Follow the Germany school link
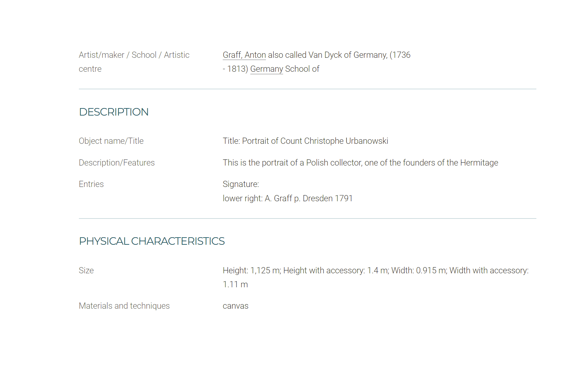The width and height of the screenshot is (588, 371). (x=267, y=69)
